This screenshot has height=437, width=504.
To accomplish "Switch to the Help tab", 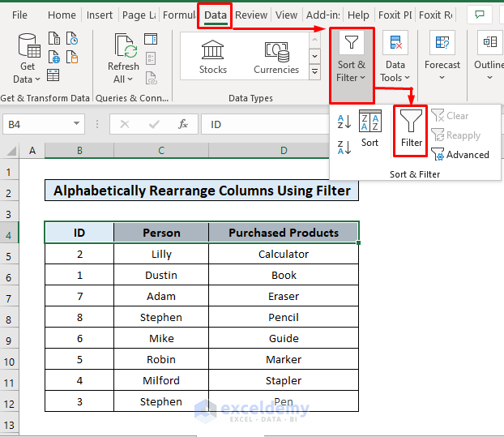I will pos(358,15).
